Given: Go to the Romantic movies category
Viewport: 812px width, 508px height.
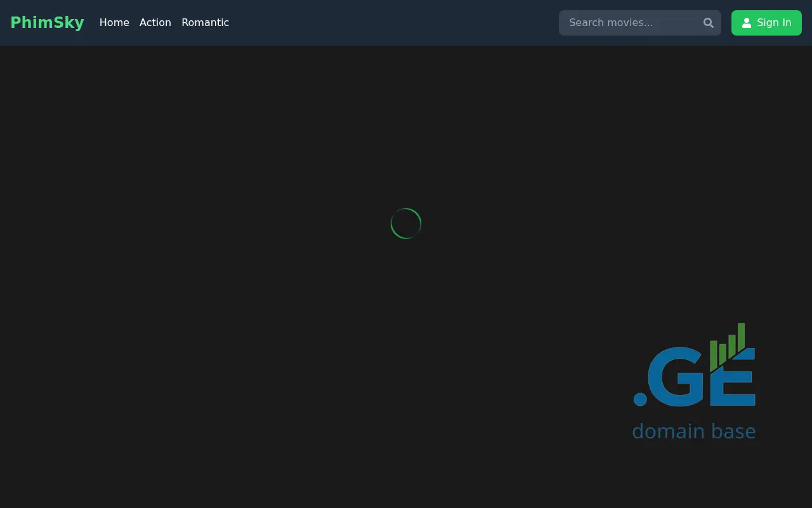Looking at the screenshot, I should click(x=205, y=23).
